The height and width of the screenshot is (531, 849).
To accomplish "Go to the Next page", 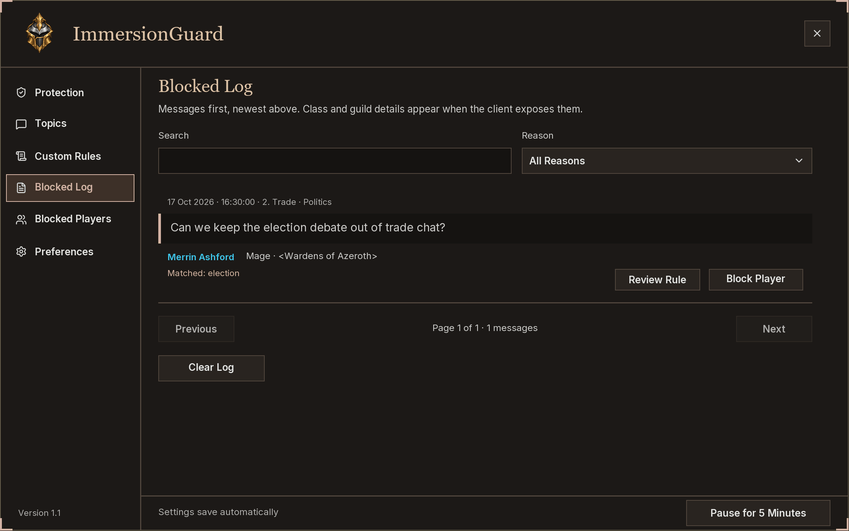I will [774, 329].
